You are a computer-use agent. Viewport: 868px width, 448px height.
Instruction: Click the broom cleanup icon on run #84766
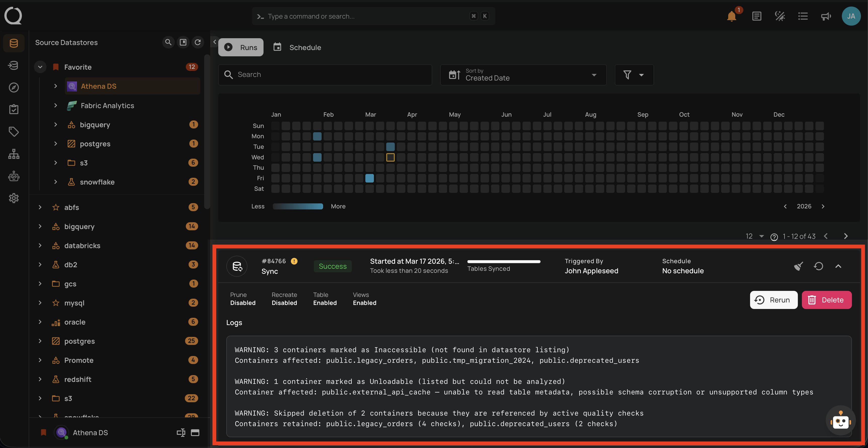(x=798, y=266)
